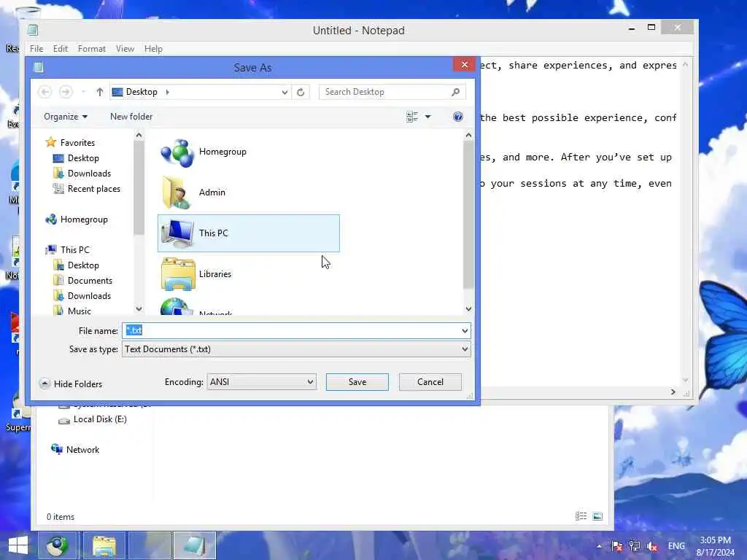Screen dimensions: 747x560
Task: Change your view icon button
Action: [412, 117]
